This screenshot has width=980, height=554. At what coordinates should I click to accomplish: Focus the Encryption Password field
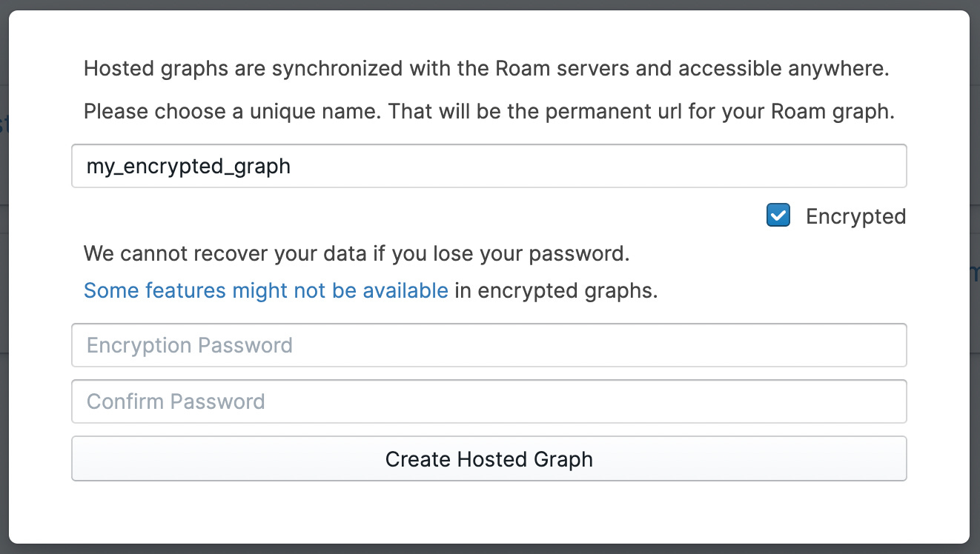489,345
